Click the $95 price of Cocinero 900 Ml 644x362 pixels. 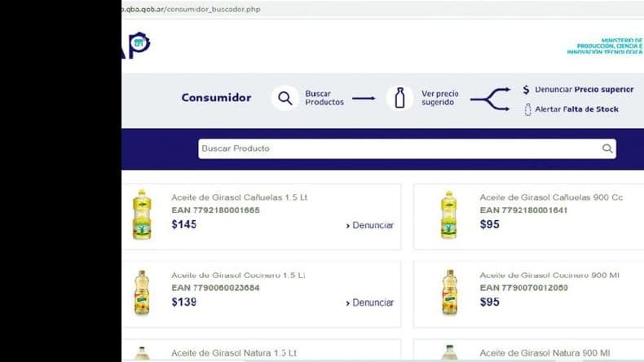click(x=490, y=302)
